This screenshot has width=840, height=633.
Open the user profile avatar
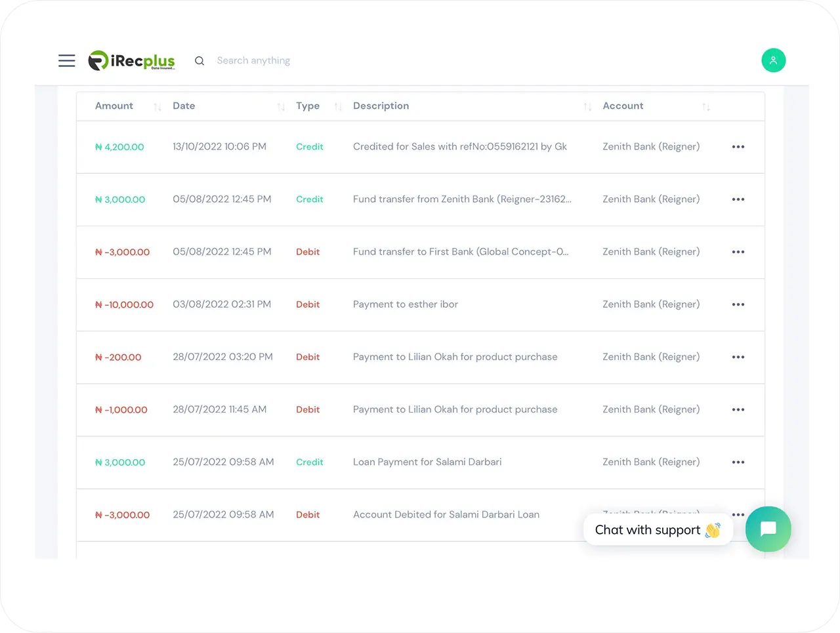(x=773, y=60)
